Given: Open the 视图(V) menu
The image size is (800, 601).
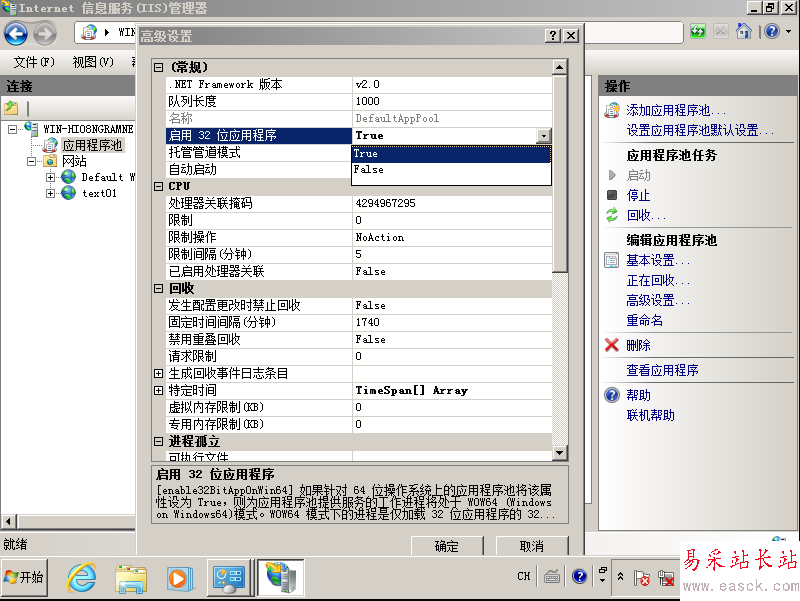Looking at the screenshot, I should click(92, 62).
